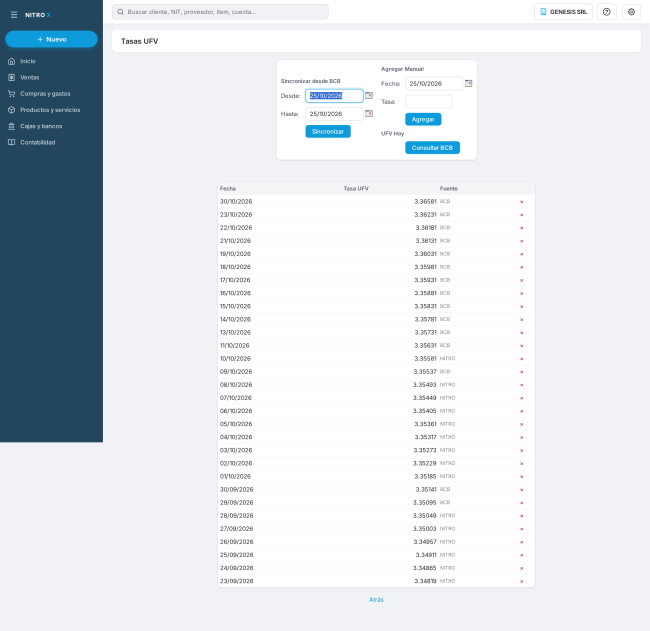Click NITRO source for 07/10/2026
The height and width of the screenshot is (631, 650).
click(447, 398)
